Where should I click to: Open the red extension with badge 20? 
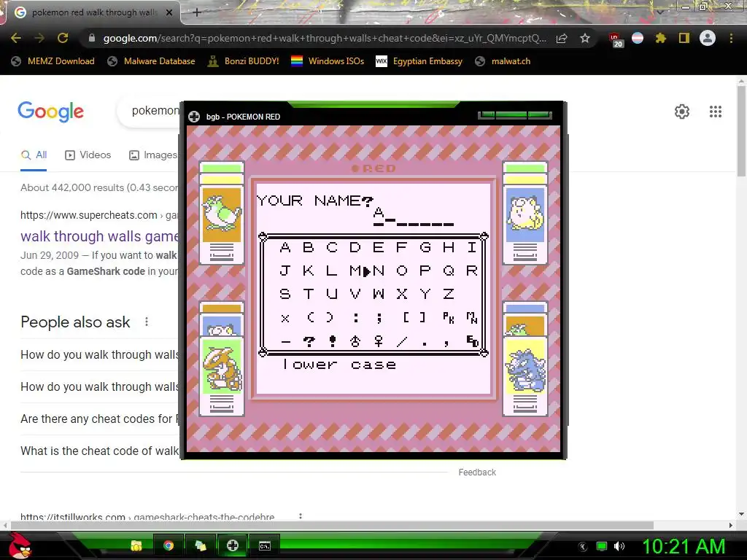point(615,39)
